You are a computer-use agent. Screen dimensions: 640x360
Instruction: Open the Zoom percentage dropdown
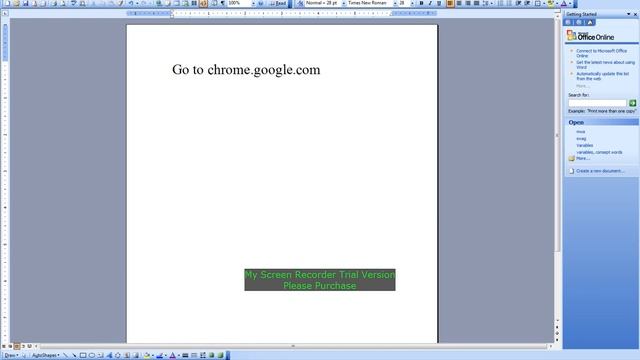click(x=253, y=3)
